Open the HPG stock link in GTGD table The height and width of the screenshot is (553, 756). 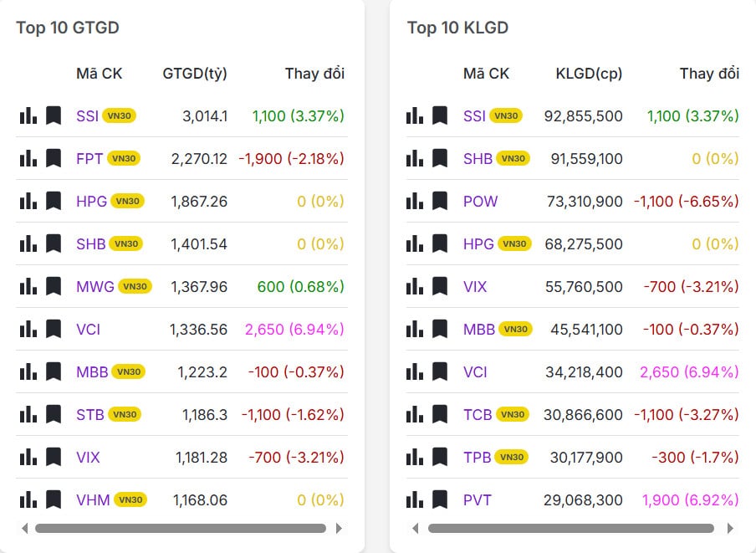click(x=89, y=201)
